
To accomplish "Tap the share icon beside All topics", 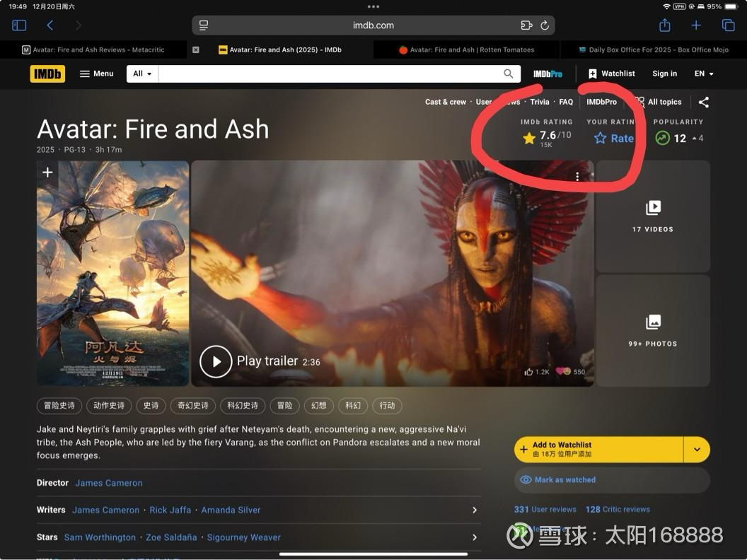I will pyautogui.click(x=704, y=102).
